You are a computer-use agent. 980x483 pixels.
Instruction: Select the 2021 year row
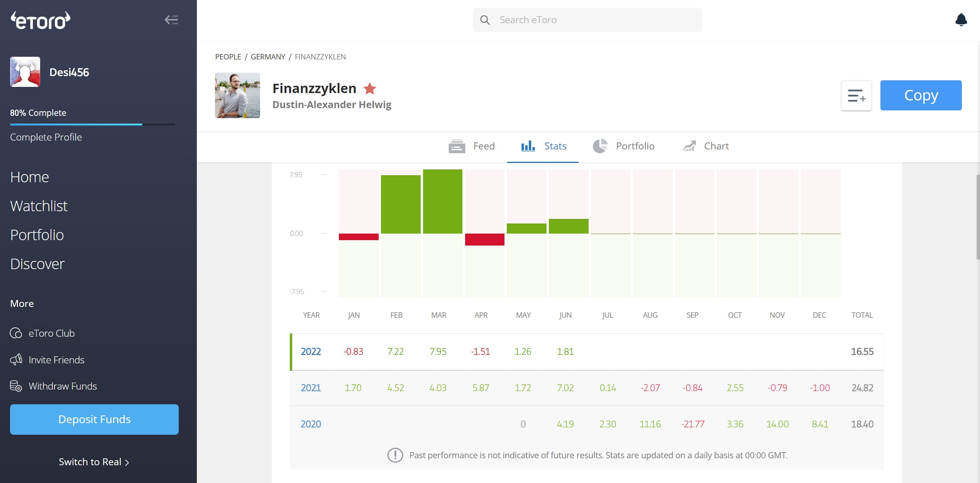[587, 388]
